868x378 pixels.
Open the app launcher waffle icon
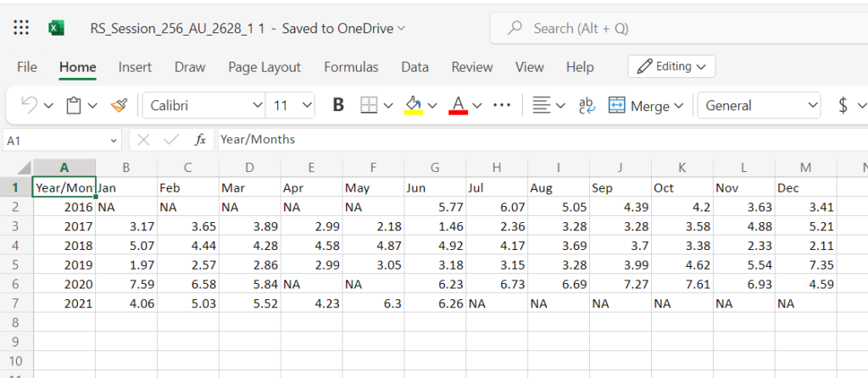point(21,28)
